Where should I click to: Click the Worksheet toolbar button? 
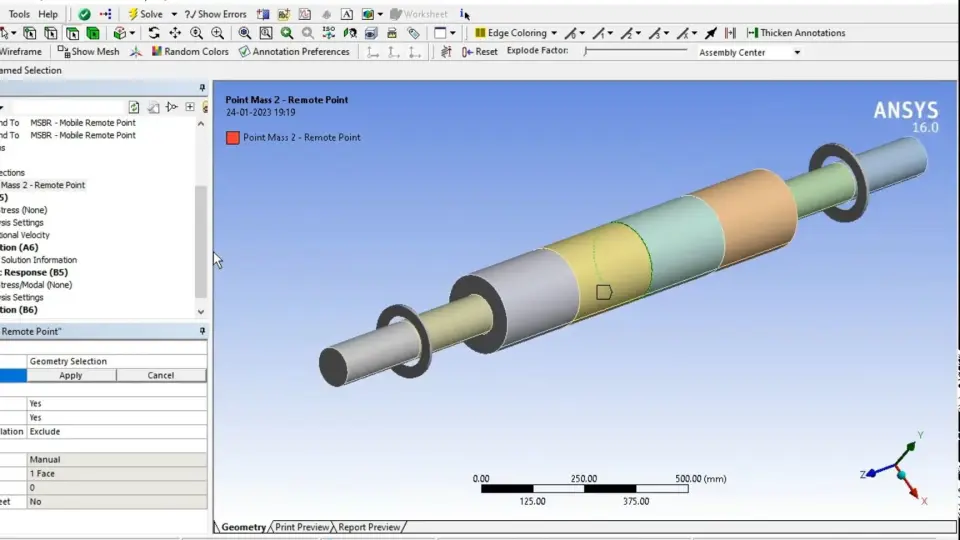(419, 14)
